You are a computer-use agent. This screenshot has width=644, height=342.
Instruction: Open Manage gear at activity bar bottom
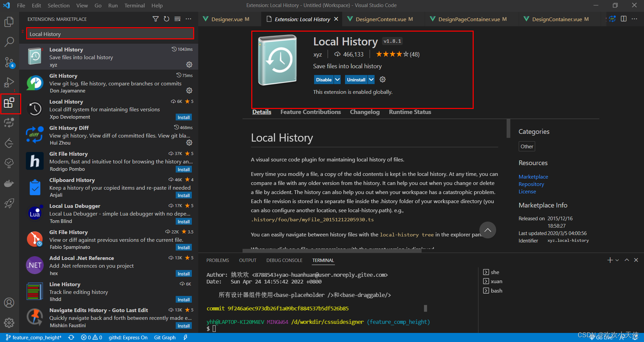coord(9,323)
